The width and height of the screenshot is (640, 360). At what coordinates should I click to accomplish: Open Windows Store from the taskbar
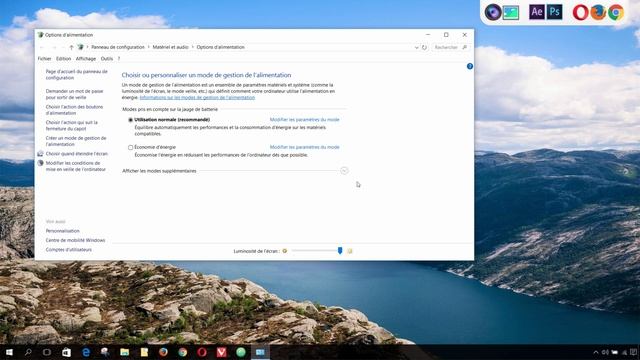pos(66,352)
